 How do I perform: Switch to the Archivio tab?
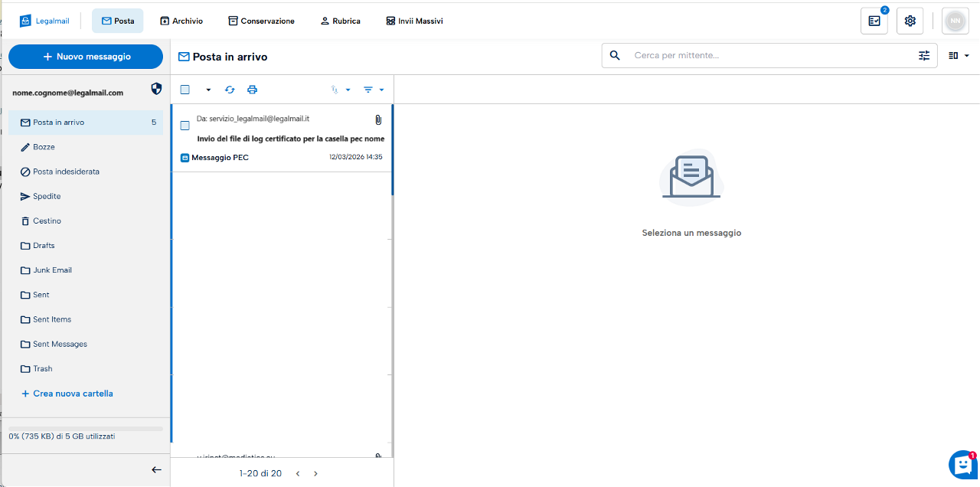[181, 21]
